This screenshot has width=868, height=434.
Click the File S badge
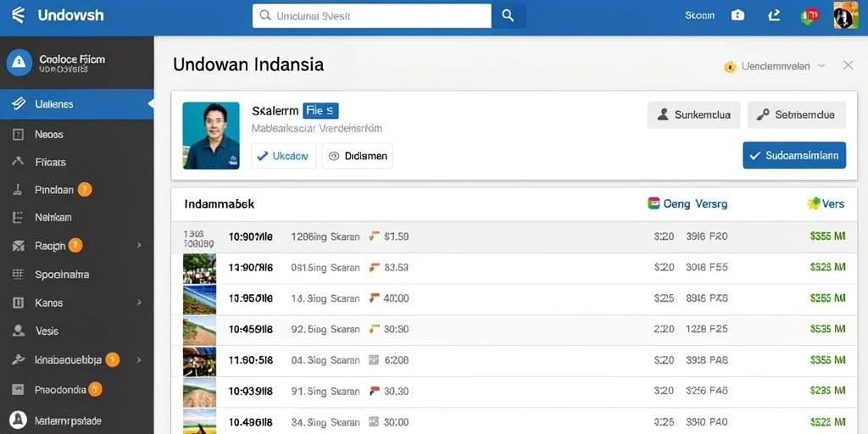click(x=320, y=111)
